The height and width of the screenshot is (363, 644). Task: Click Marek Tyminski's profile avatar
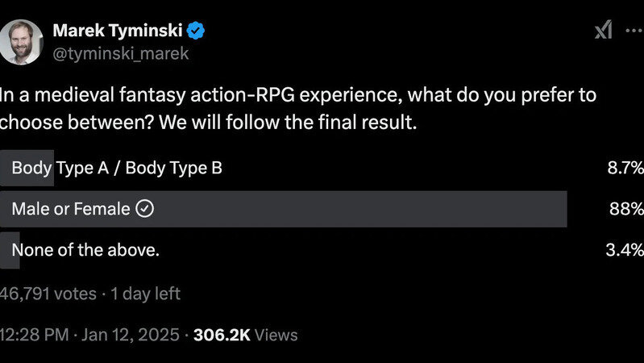click(23, 41)
